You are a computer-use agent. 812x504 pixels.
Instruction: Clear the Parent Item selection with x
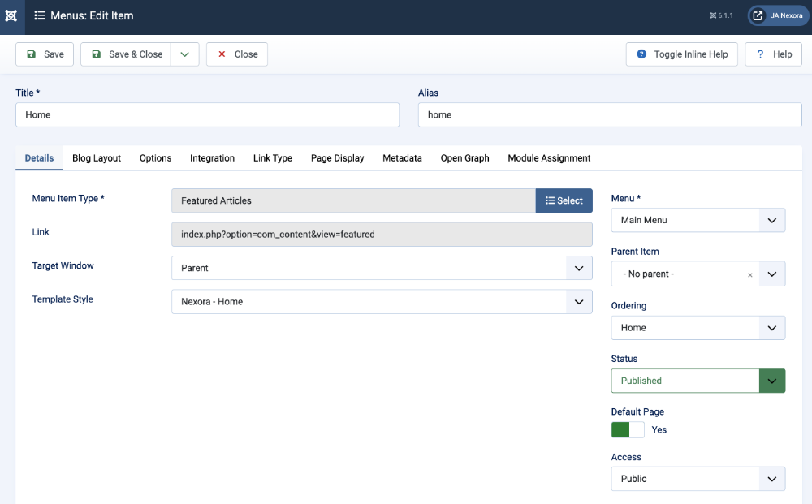tap(749, 275)
